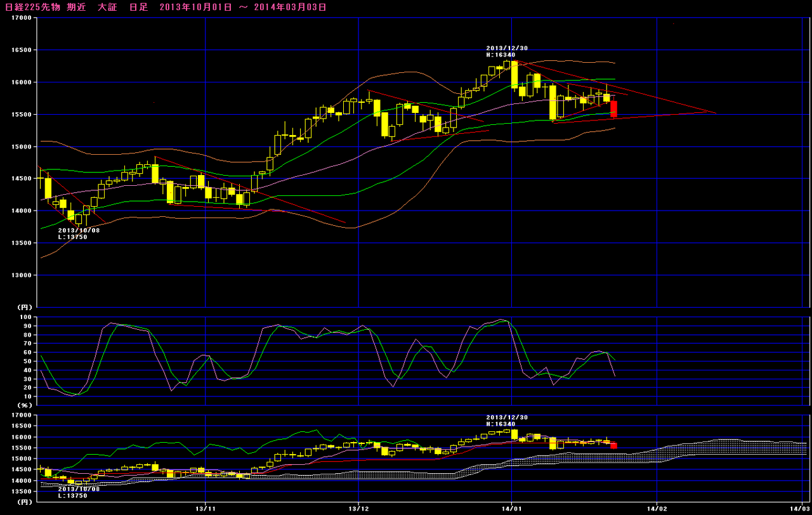This screenshot has width=812, height=515.
Task: Click "14000" on the top price chart axis
Action: coord(22,211)
